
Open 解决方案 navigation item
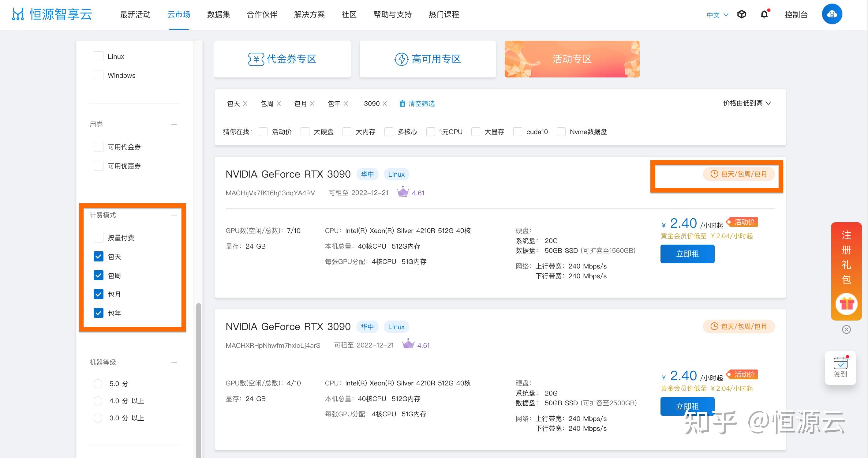(309, 14)
